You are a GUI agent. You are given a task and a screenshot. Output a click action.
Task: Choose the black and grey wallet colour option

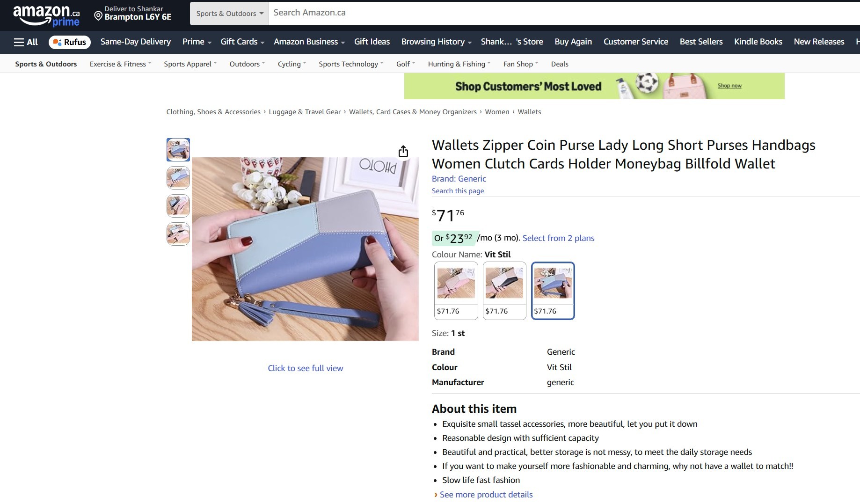pos(504,291)
